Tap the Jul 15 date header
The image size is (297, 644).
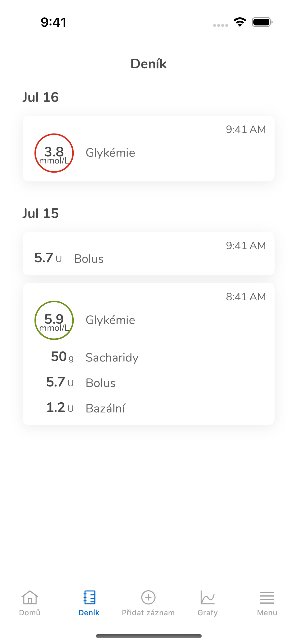40,213
